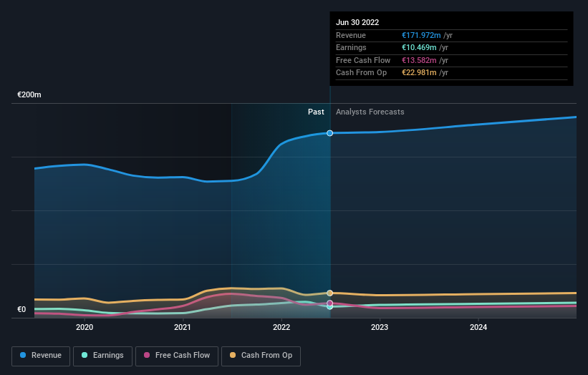This screenshot has height=375, width=588.
Task: Click the 'Jun 30 2022' tooltip date
Action: (x=357, y=22)
